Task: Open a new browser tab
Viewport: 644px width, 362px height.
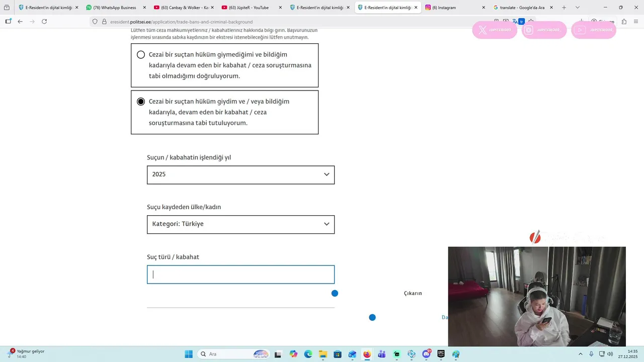Action: pyautogui.click(x=564, y=8)
